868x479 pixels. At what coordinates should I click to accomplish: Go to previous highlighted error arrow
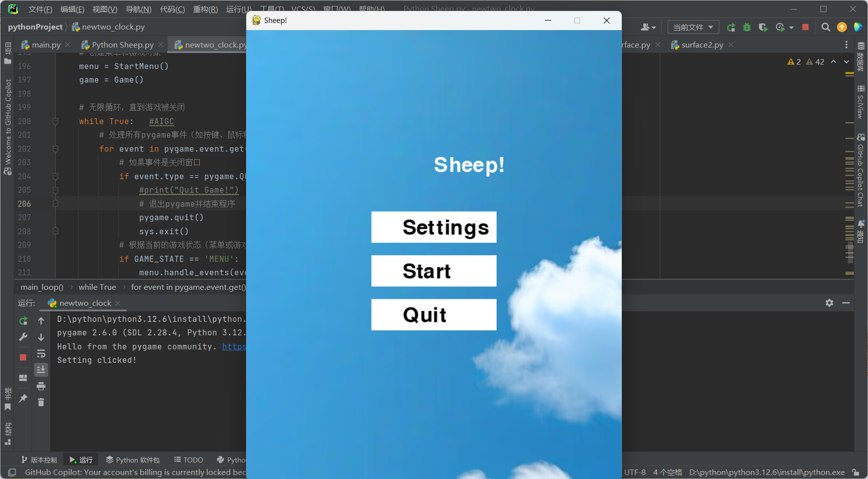[833, 62]
